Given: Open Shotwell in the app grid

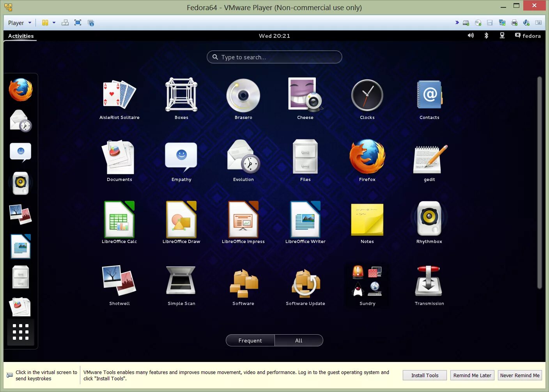Looking at the screenshot, I should 119,285.
